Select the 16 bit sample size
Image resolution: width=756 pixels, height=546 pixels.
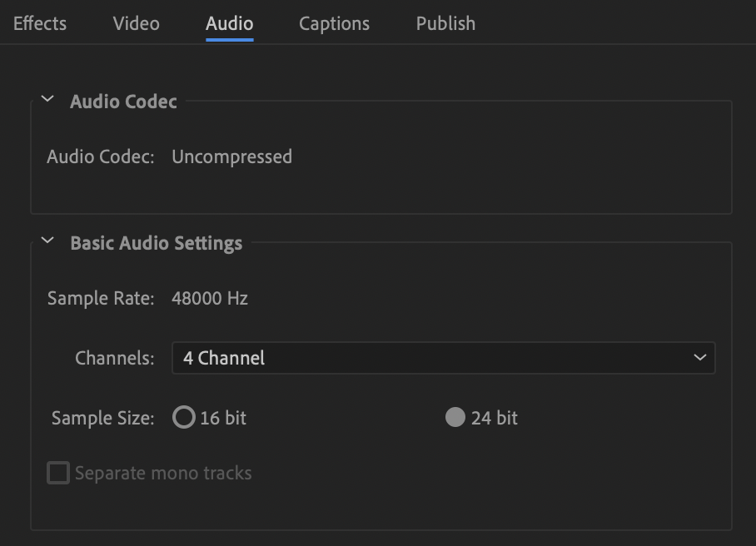pos(184,418)
